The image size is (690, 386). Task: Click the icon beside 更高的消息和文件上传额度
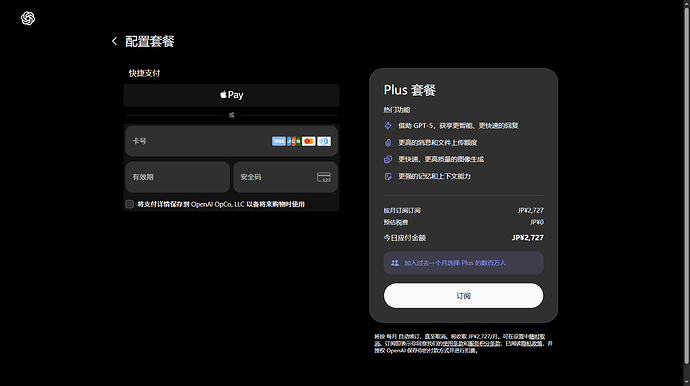388,143
